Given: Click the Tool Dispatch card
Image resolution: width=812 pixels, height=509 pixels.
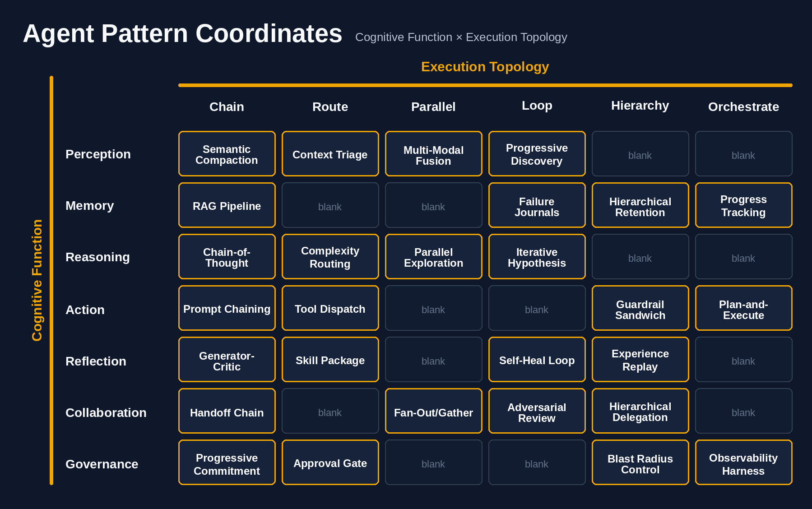Looking at the screenshot, I should 330,308.
